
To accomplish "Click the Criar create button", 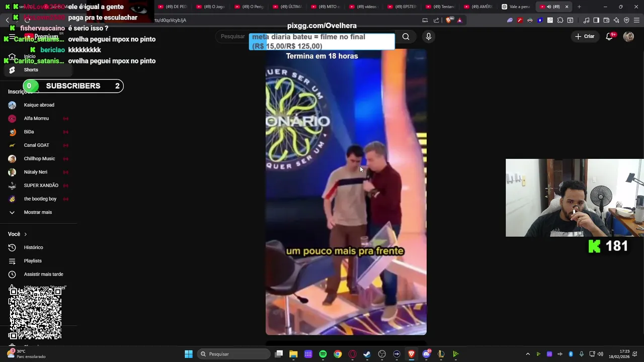I will (585, 36).
